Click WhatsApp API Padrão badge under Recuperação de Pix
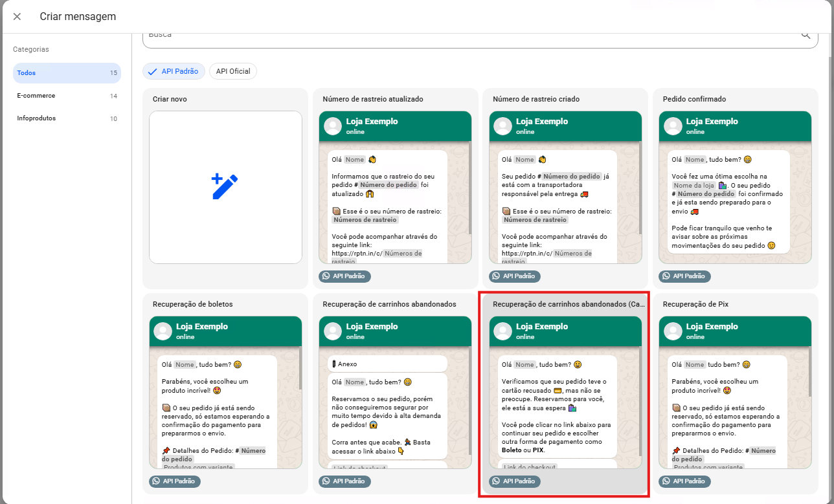Image resolution: width=834 pixels, height=504 pixels. (x=685, y=481)
